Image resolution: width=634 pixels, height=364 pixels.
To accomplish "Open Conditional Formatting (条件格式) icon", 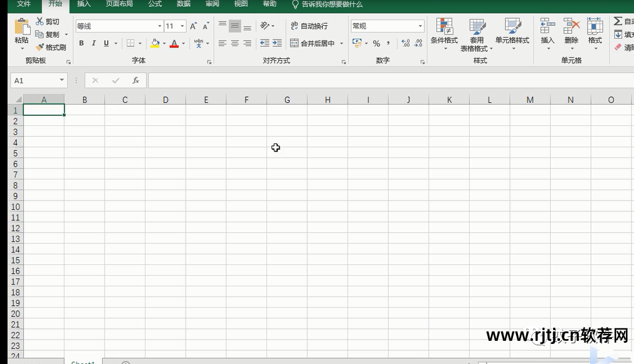I will pyautogui.click(x=444, y=27).
